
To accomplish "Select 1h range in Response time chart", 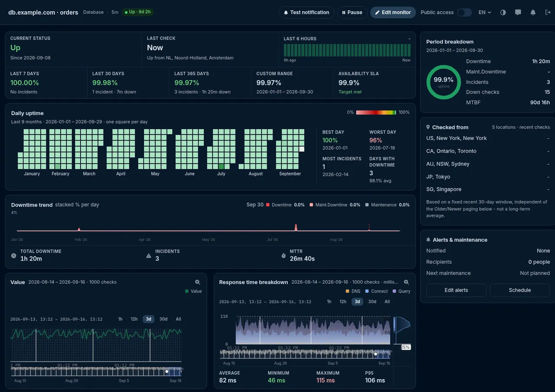I will (329, 302).
